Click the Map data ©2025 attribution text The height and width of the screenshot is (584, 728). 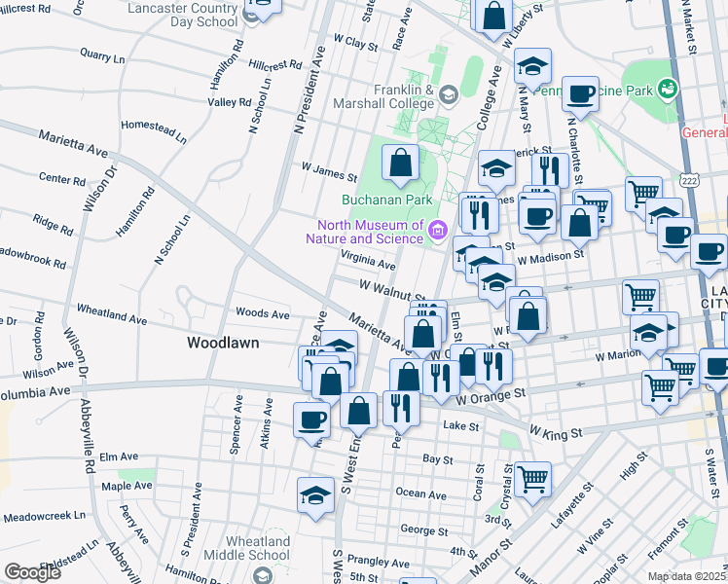pos(686,577)
